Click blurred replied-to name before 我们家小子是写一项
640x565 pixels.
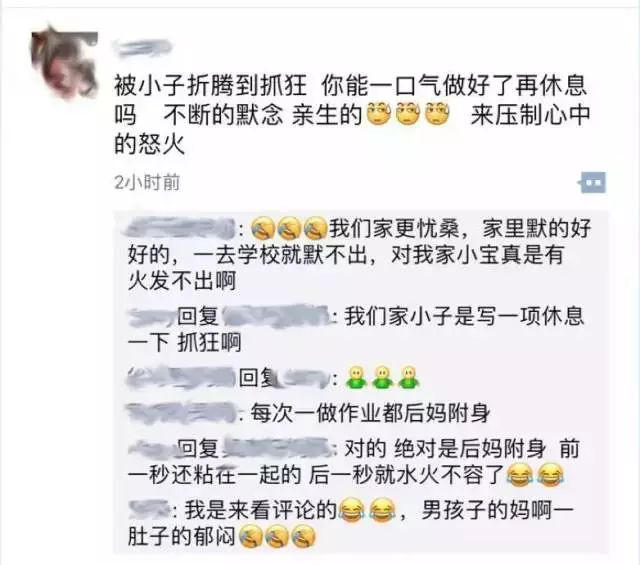pos(276,317)
